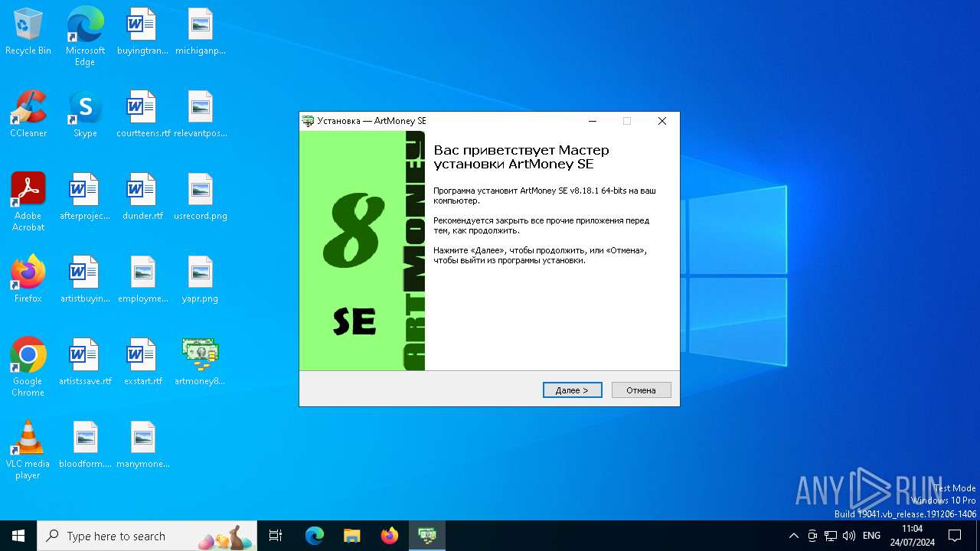Viewport: 980px width, 551px height.
Task: Click the ArtMoney installer title bar icon
Action: pyautogui.click(x=308, y=121)
